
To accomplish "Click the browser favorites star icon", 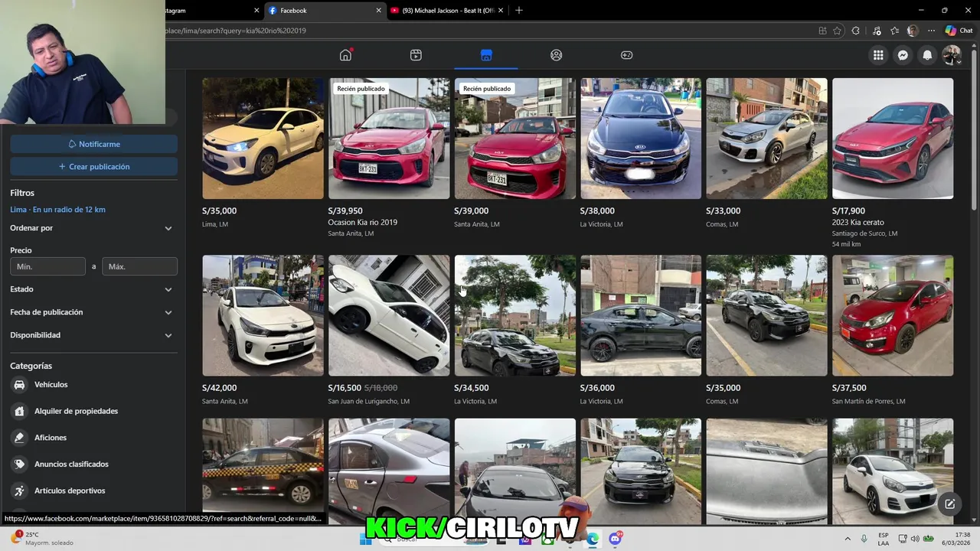I will pos(837,31).
